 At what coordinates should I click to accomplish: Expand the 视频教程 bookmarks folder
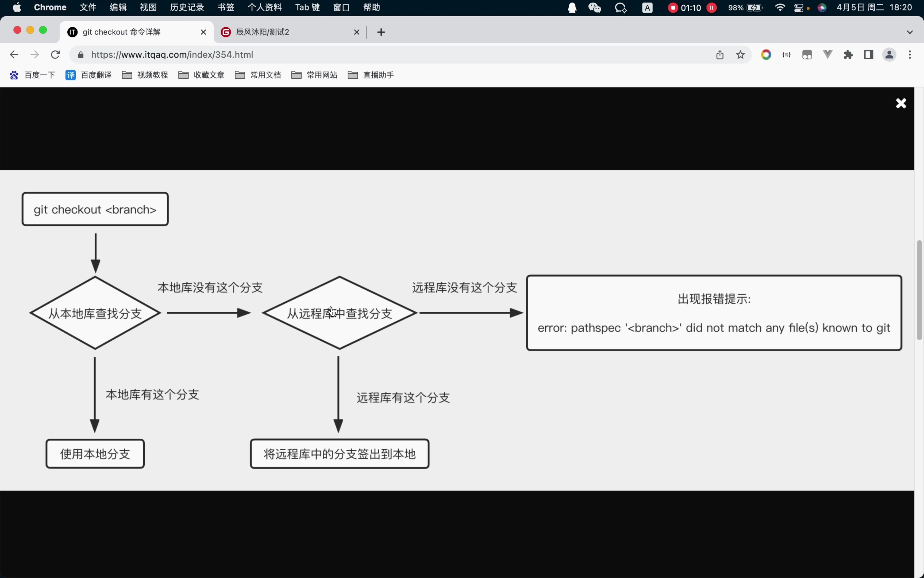click(x=145, y=75)
